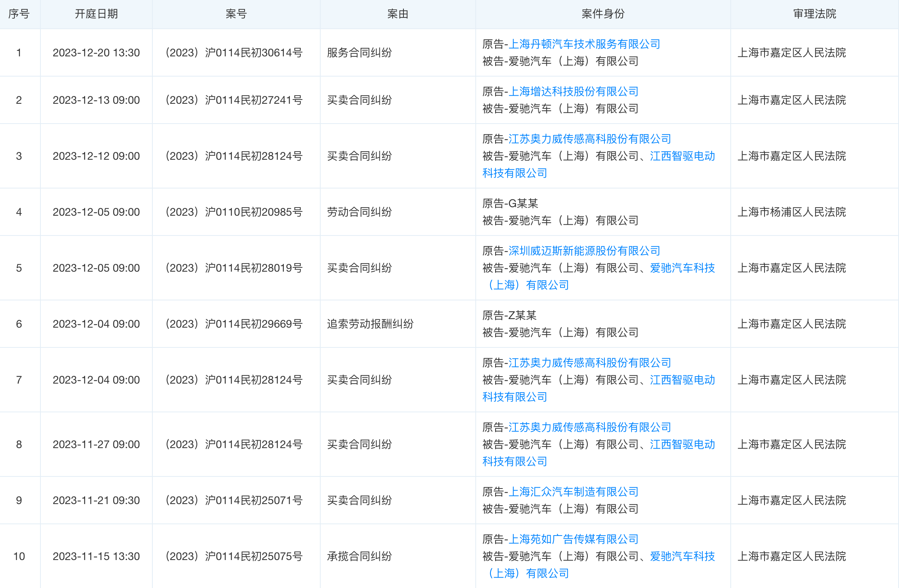Screen dimensions: 899x588
Task: Select case number (2023）沪0114民初27241号
Action: [x=234, y=100]
